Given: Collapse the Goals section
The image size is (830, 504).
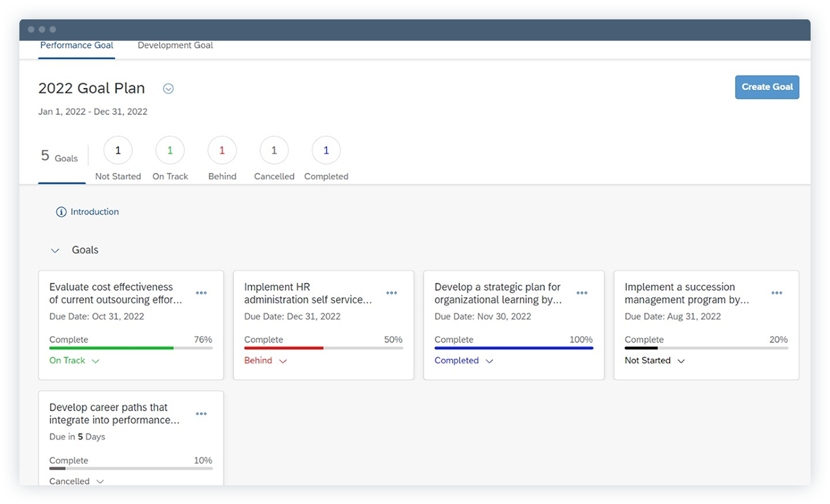Looking at the screenshot, I should tap(56, 250).
